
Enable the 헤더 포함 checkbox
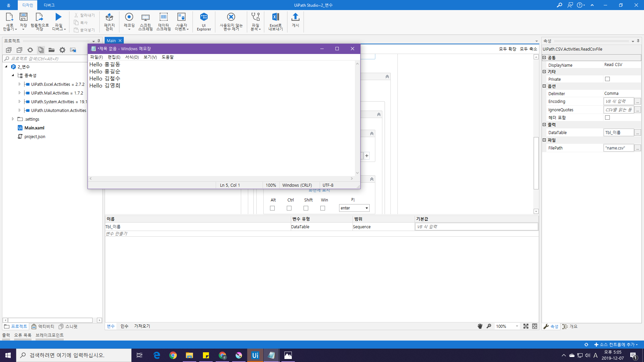(607, 118)
